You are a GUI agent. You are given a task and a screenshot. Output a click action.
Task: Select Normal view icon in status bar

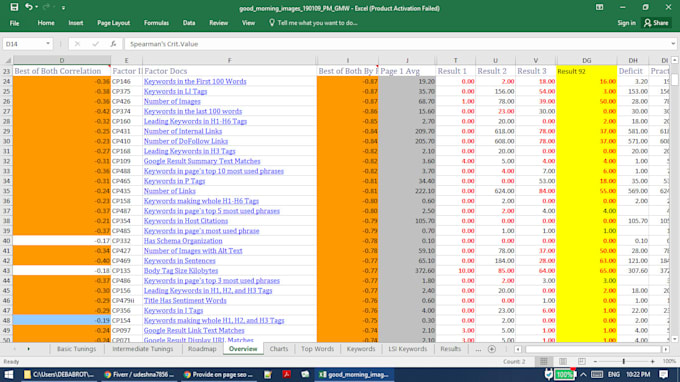543,362
